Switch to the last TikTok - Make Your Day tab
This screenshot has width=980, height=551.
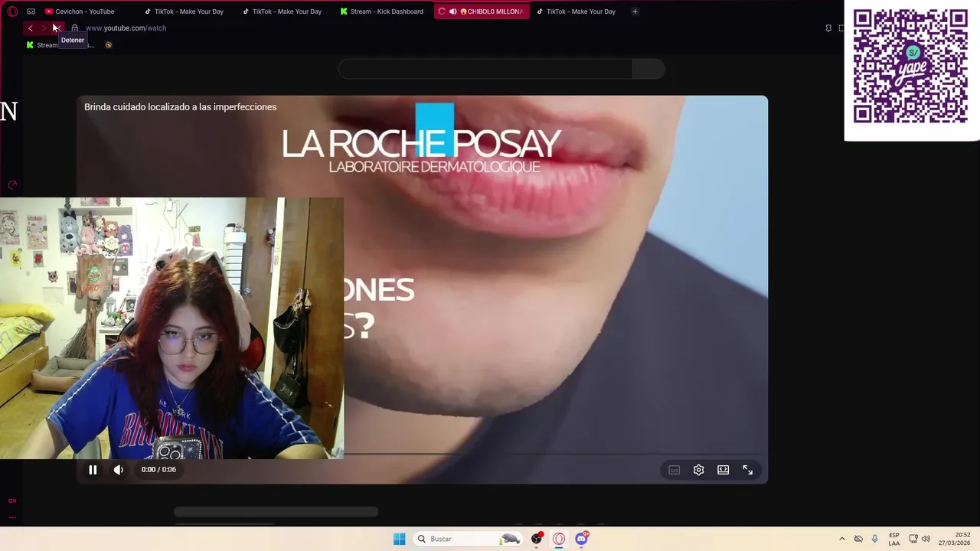(x=576, y=11)
